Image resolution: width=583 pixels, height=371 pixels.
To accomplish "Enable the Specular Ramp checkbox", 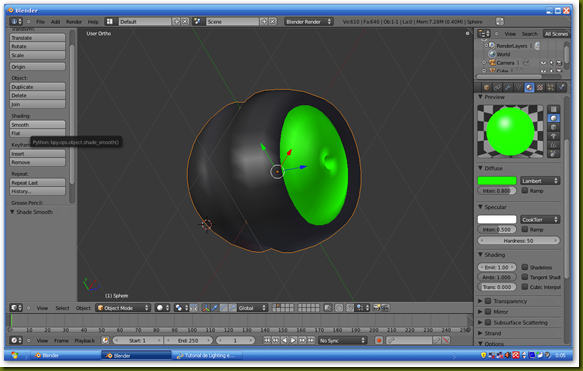I will click(525, 229).
